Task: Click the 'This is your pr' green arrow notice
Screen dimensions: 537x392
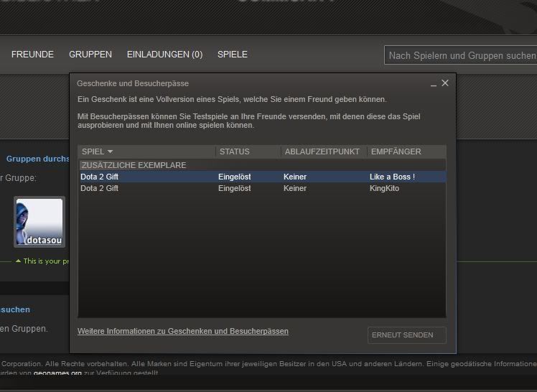Action: 42,261
